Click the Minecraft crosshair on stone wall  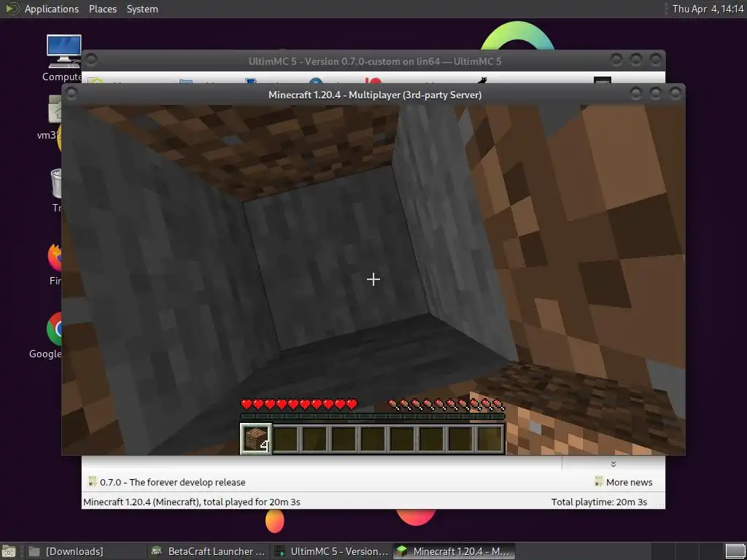(373, 279)
